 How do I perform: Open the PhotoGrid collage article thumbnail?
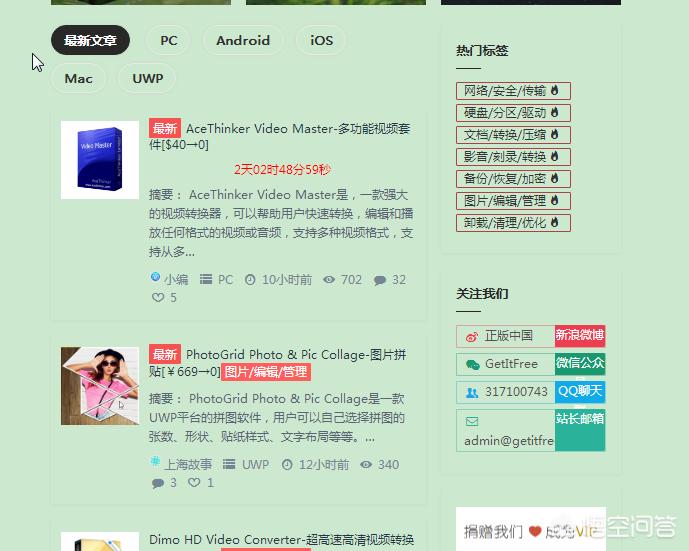pyautogui.click(x=100, y=386)
